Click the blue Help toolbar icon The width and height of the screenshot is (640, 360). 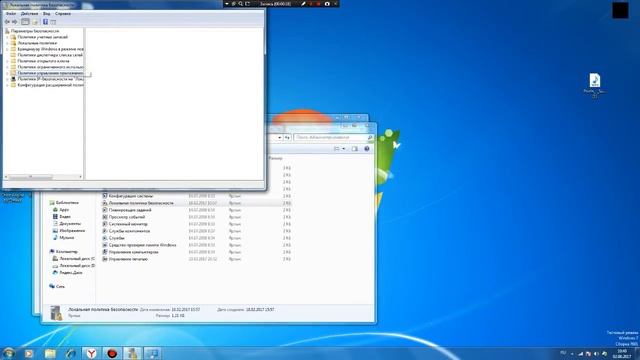pyautogui.click(x=45, y=22)
